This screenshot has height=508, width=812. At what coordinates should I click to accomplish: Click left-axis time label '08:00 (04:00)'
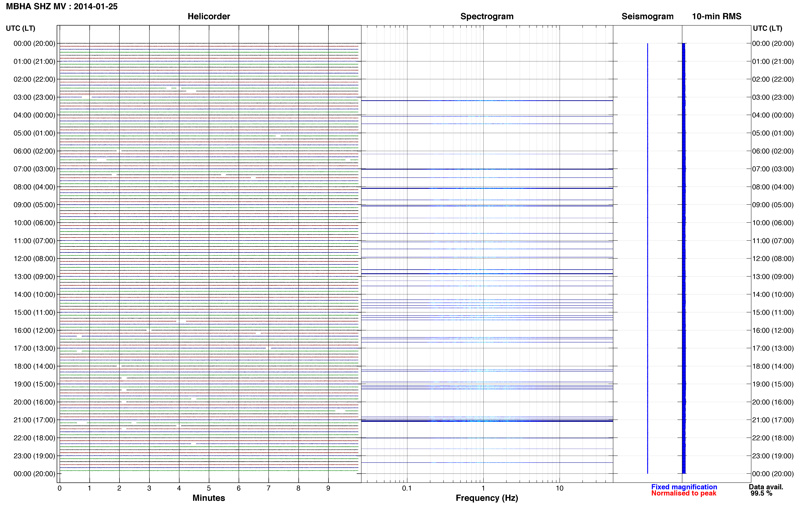point(34,187)
